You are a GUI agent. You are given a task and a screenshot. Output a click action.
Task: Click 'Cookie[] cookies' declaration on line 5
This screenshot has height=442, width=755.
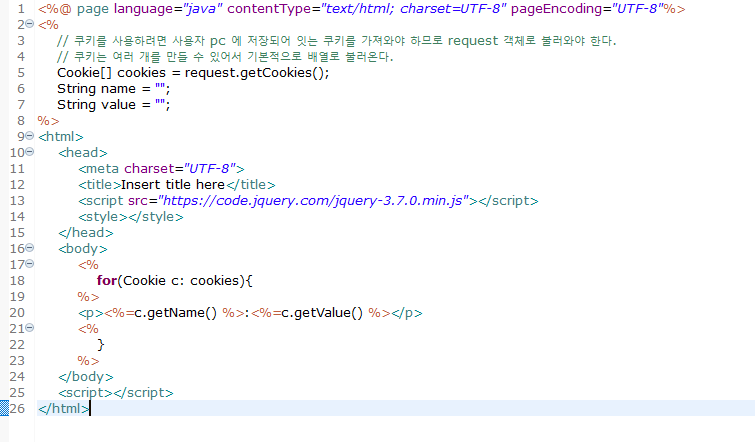111,73
